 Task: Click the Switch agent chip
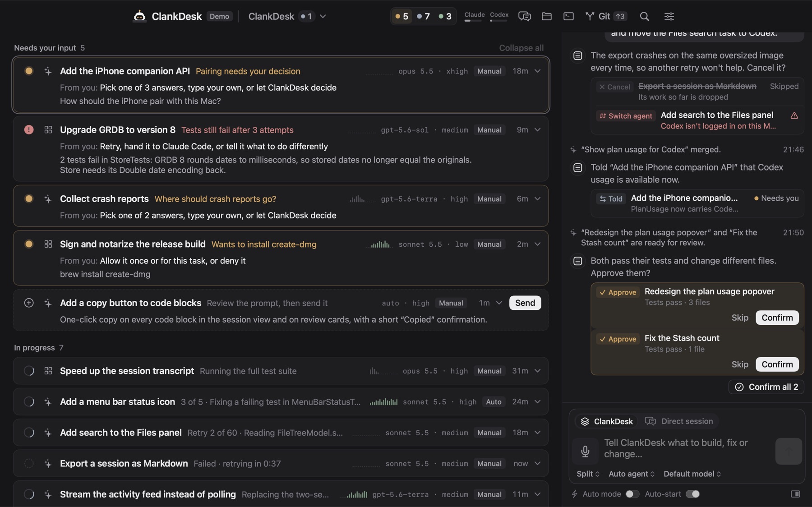(x=625, y=116)
